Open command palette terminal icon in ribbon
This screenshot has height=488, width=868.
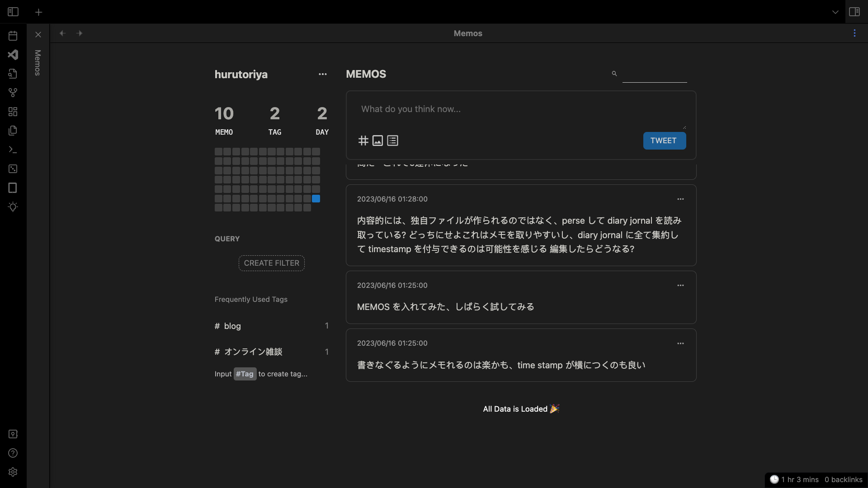click(13, 150)
